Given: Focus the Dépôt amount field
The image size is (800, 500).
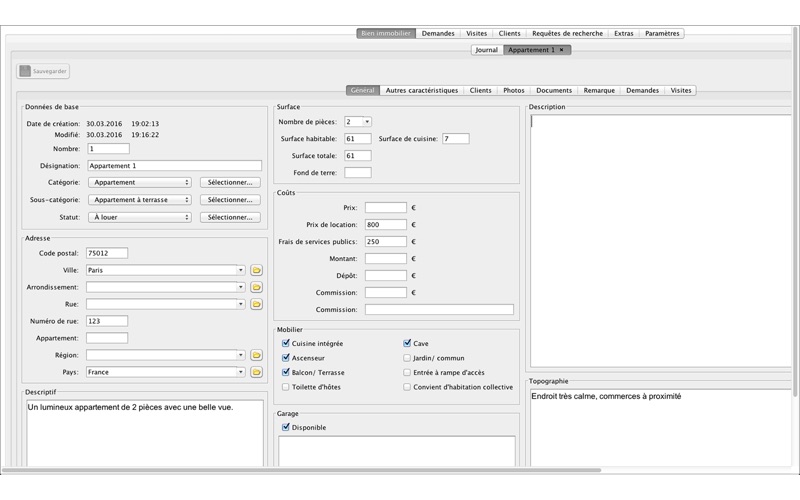Looking at the screenshot, I should pyautogui.click(x=386, y=276).
